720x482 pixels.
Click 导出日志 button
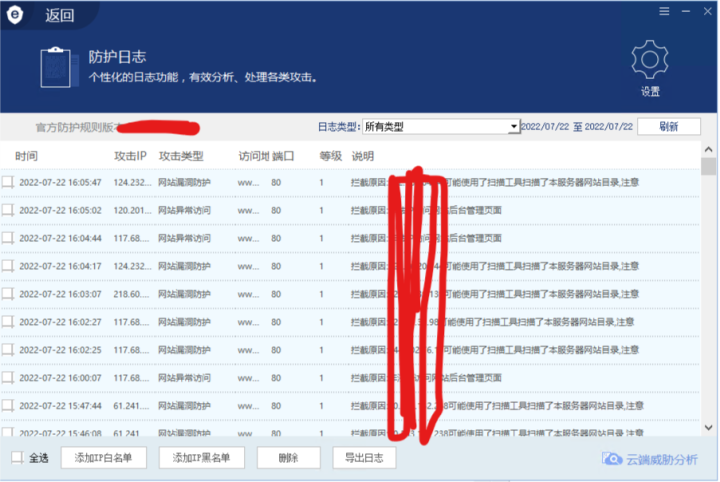click(364, 458)
